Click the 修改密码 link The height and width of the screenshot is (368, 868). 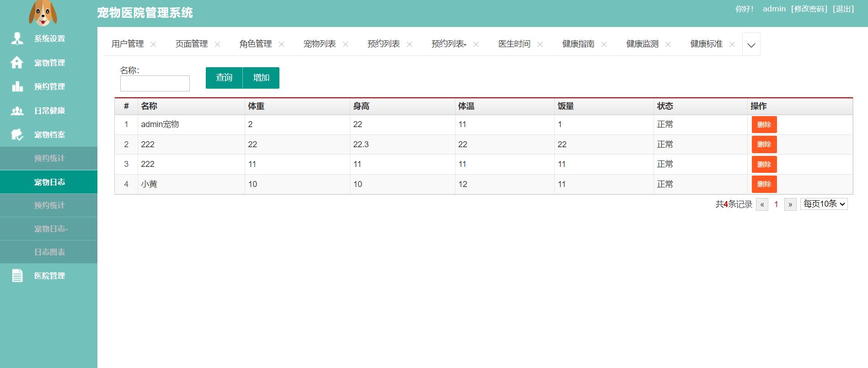point(809,9)
